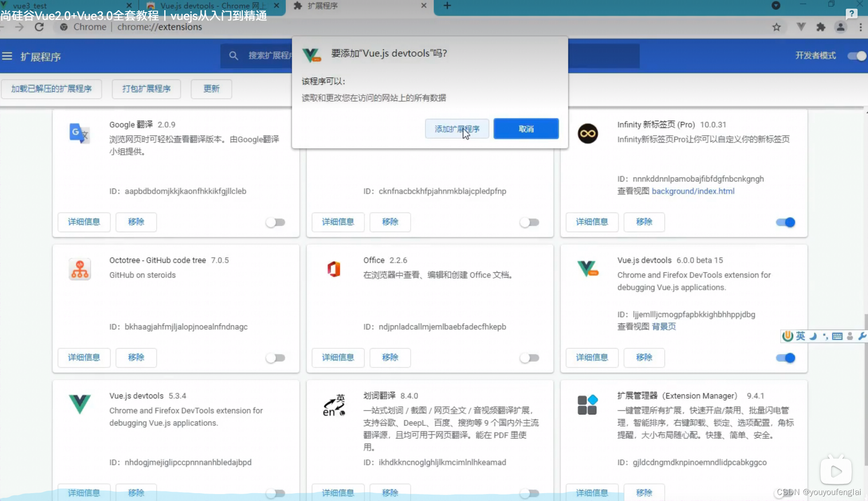Reload the page with refresh icon
868x501 pixels.
click(x=39, y=27)
